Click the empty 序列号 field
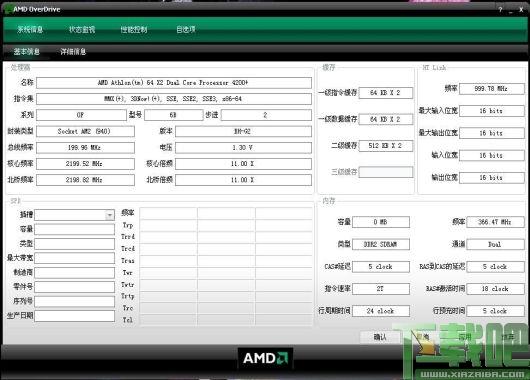Screen dimensions: 530x380 click(x=74, y=302)
